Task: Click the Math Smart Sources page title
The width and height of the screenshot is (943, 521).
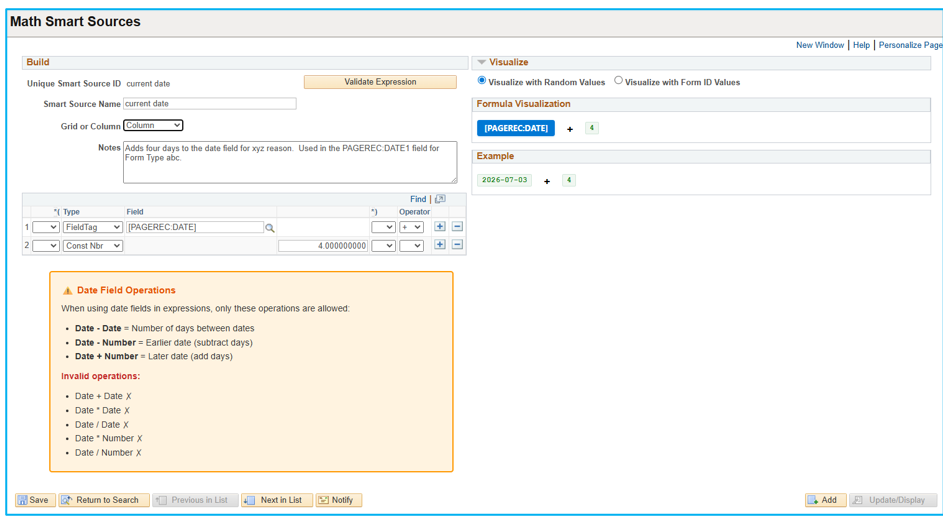Action: (75, 22)
